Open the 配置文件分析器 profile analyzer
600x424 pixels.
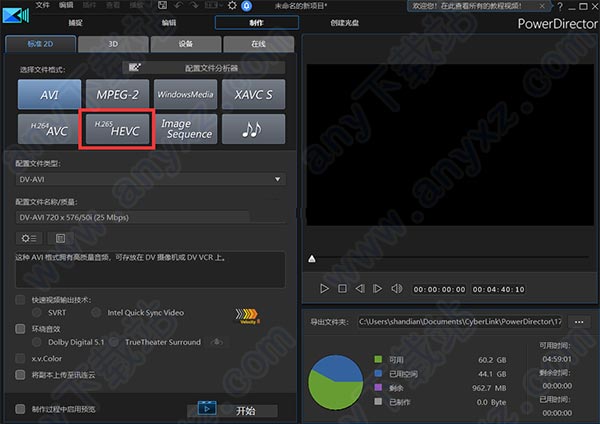click(204, 68)
